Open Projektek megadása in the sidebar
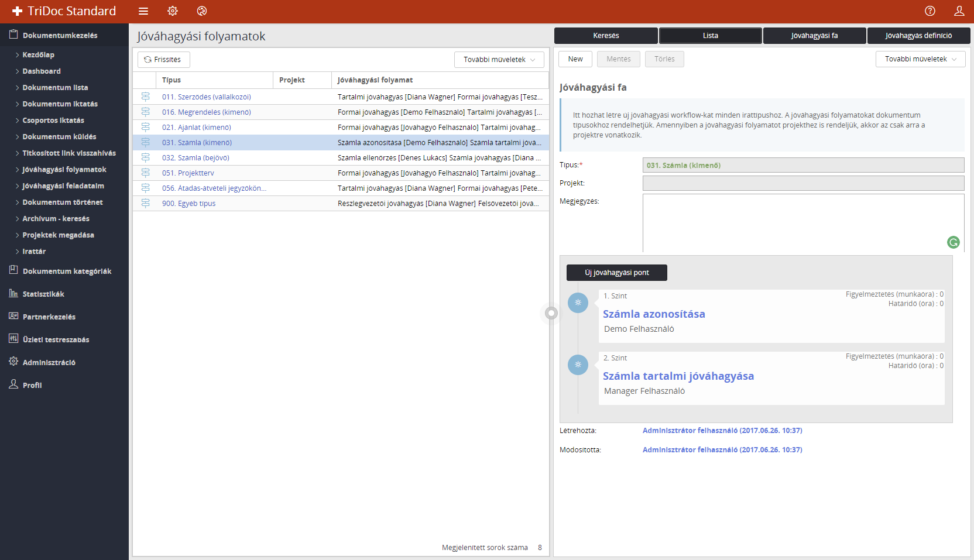974x560 pixels. (x=58, y=235)
